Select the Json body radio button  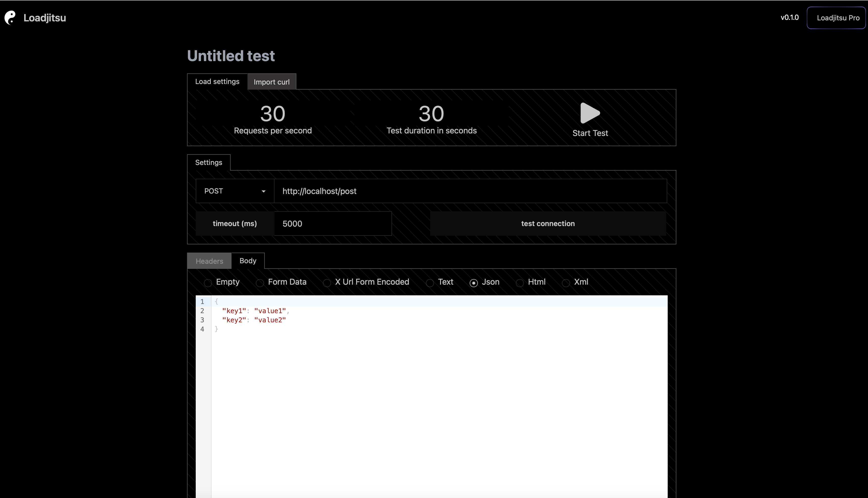tap(474, 283)
